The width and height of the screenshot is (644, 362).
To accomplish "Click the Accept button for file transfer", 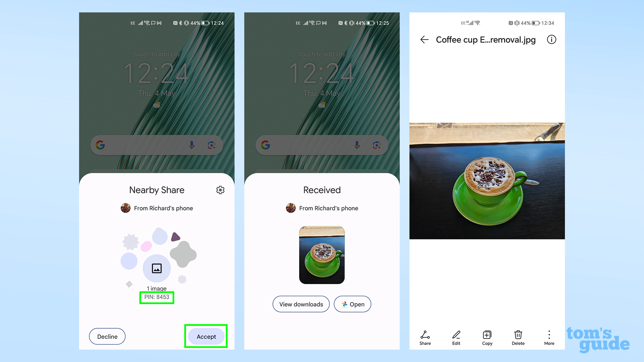I will (x=205, y=336).
